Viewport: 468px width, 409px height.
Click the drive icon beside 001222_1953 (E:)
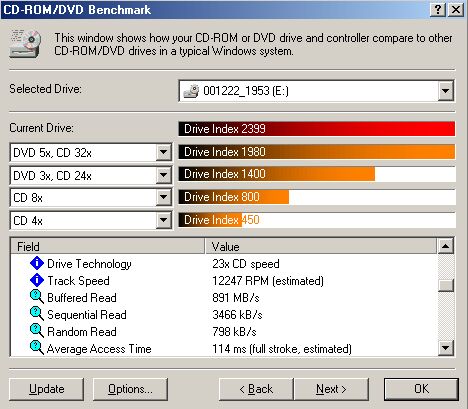(x=191, y=91)
